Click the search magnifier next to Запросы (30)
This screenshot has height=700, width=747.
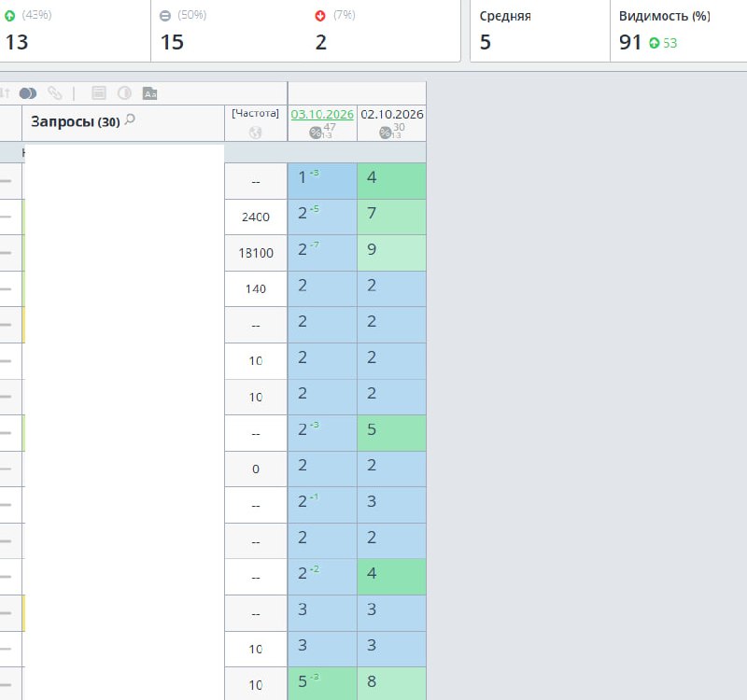click(130, 120)
